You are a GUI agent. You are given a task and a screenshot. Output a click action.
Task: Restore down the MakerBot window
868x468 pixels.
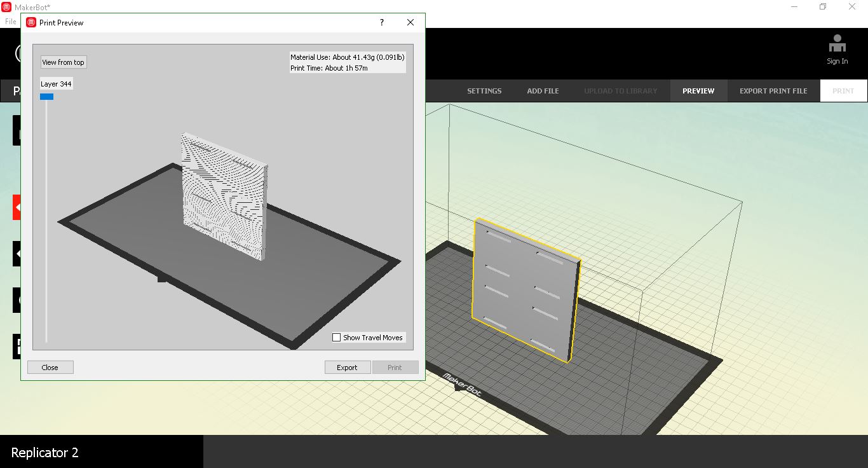click(x=823, y=7)
